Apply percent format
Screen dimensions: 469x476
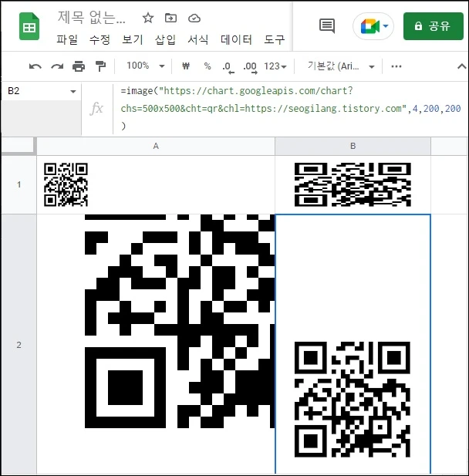coord(208,66)
